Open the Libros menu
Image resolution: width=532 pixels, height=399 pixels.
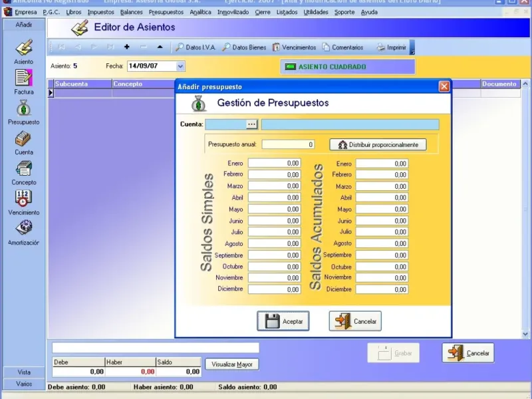(74, 12)
